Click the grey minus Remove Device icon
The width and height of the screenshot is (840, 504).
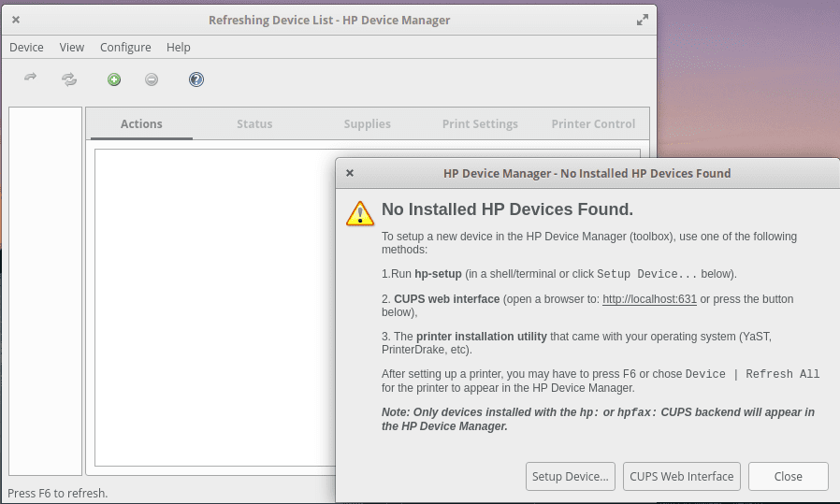(x=152, y=79)
